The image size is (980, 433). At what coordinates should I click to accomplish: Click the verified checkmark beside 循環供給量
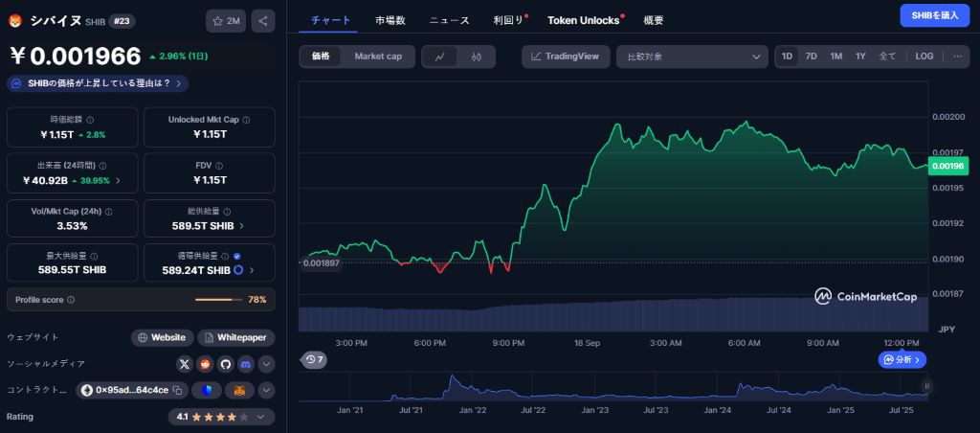[x=236, y=256]
